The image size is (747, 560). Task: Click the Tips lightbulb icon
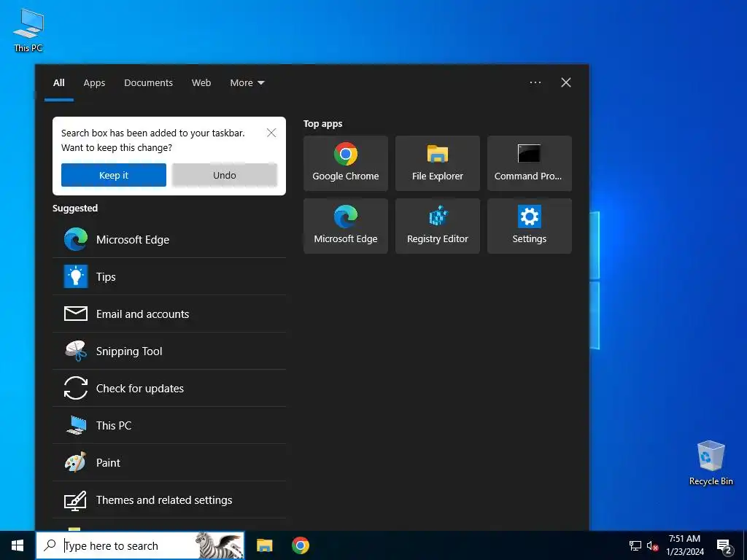tap(76, 276)
